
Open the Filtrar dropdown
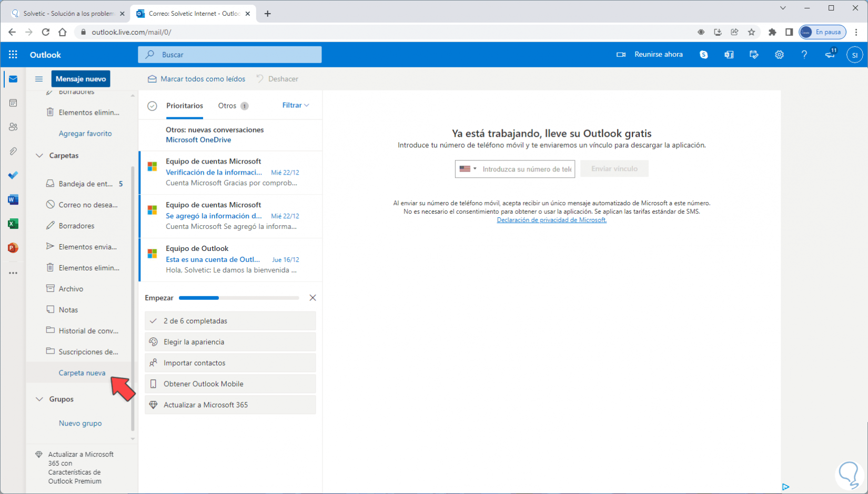[296, 105]
